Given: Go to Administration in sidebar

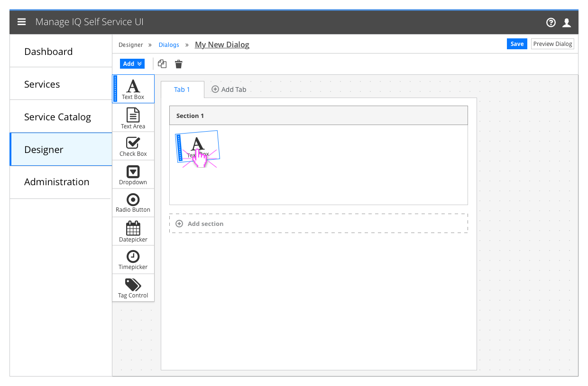Looking at the screenshot, I should [x=56, y=182].
